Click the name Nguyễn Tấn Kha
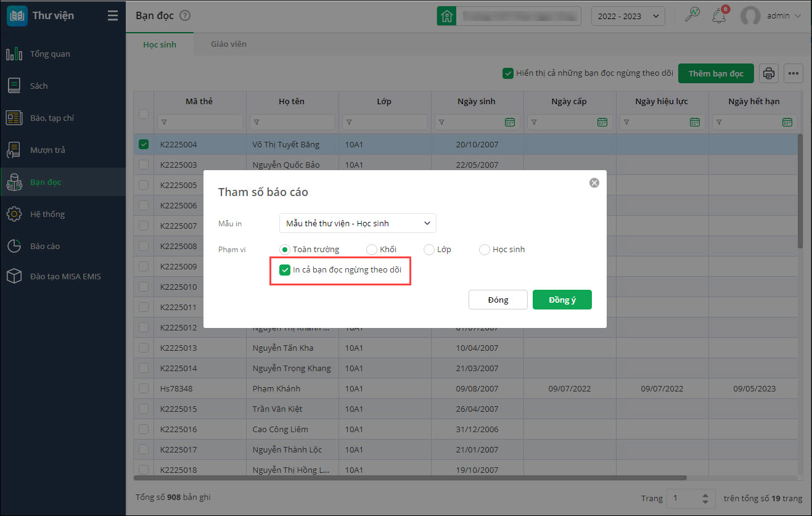The image size is (812, 516). click(x=283, y=348)
